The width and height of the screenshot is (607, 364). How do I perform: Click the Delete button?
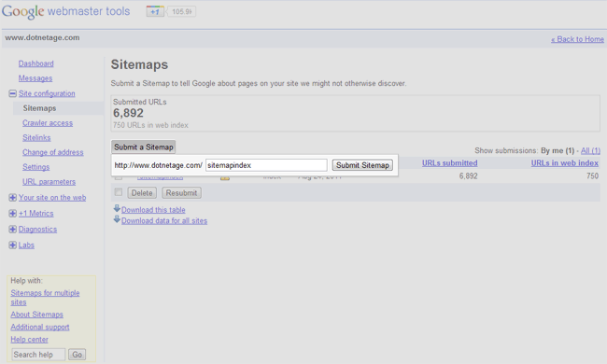click(142, 192)
